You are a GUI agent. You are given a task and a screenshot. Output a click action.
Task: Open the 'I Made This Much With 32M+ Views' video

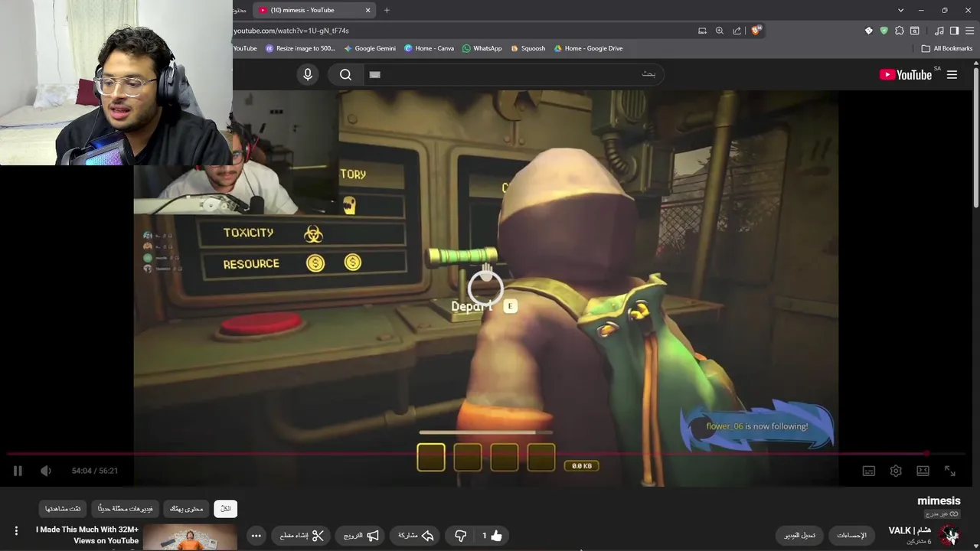87,535
